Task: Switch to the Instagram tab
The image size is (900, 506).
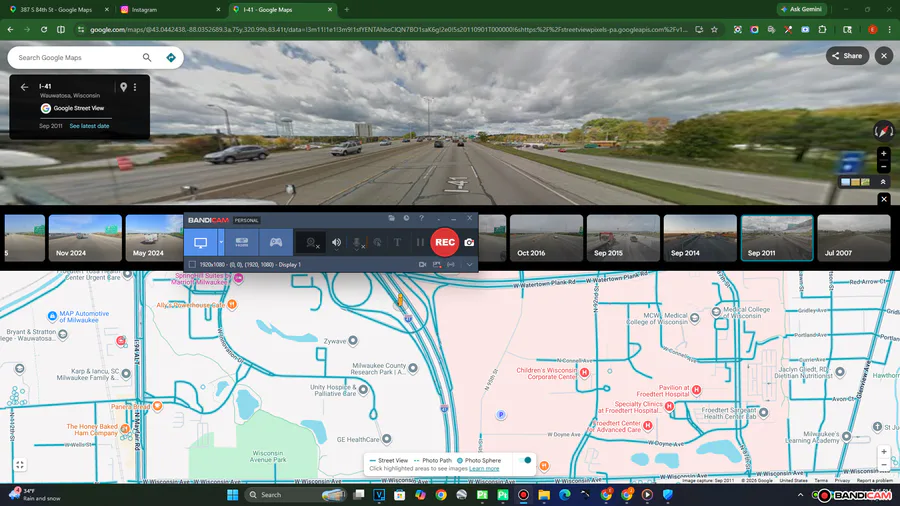Action: point(169,10)
